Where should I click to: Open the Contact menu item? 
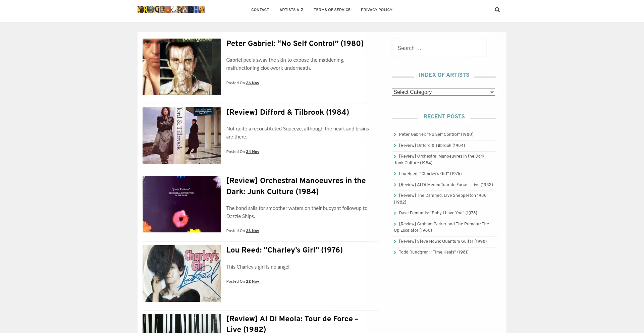pos(260,10)
